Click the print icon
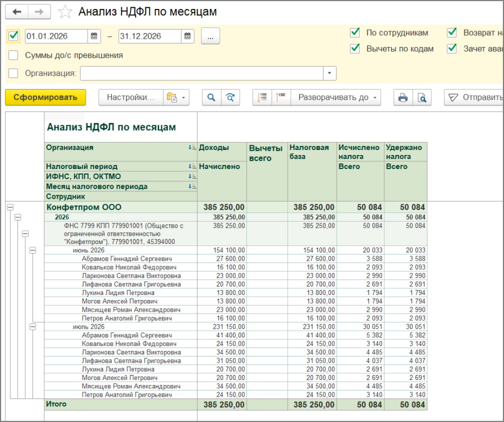 click(x=403, y=97)
